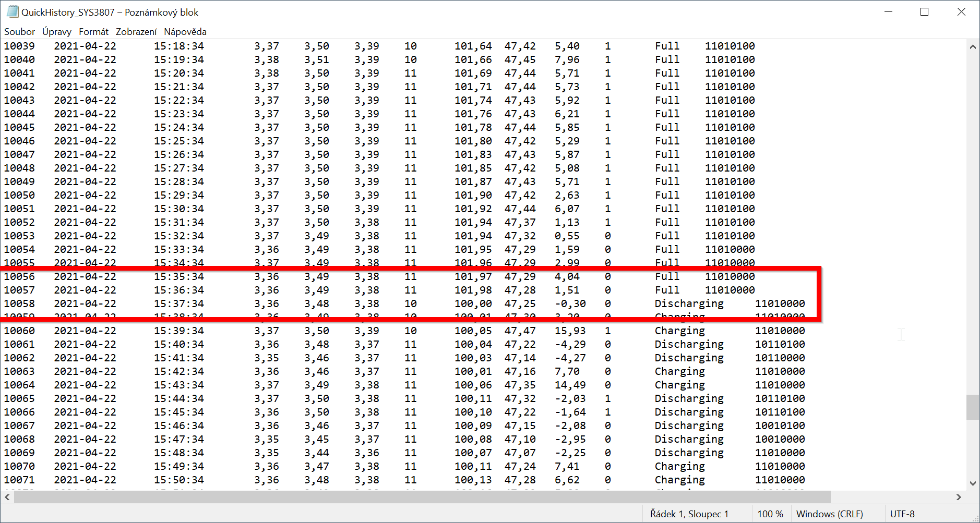Click value 3,44 in row 10069
980x523 pixels.
tap(317, 453)
